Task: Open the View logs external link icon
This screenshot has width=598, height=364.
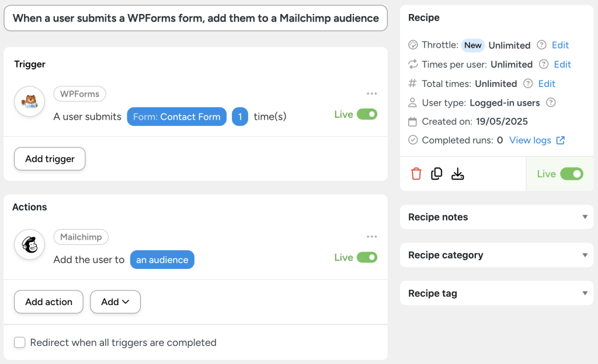Action: [561, 140]
